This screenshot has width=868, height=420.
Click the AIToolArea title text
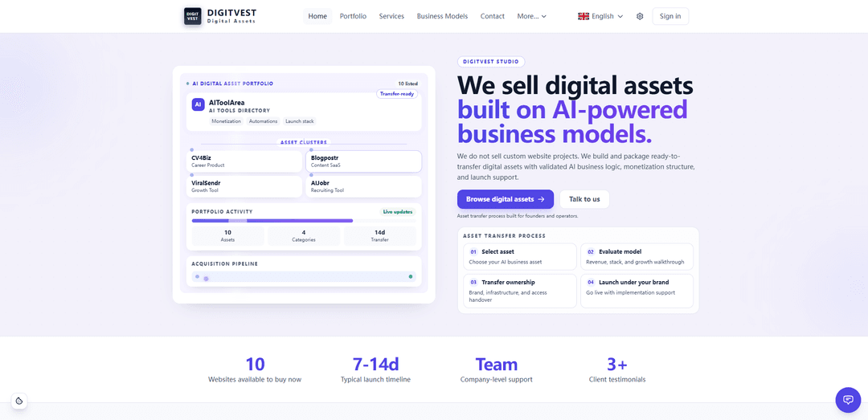[227, 102]
